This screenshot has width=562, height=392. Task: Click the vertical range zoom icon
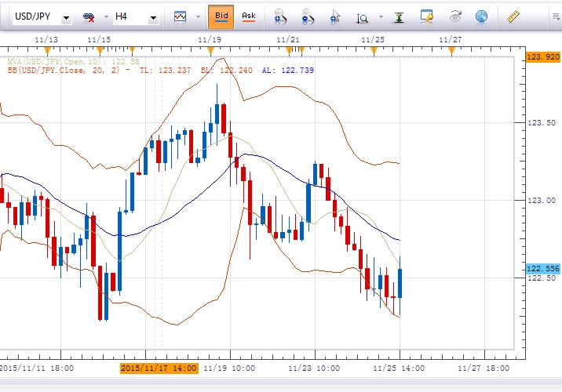[363, 18]
